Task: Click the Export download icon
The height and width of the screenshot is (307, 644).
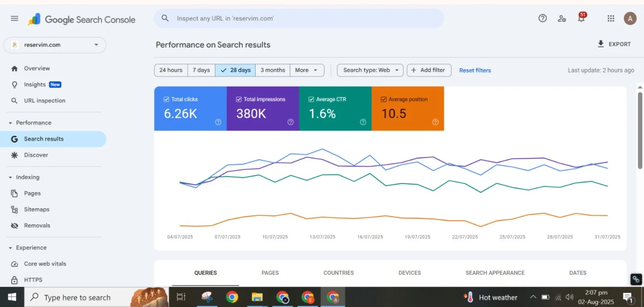Action: tap(601, 44)
